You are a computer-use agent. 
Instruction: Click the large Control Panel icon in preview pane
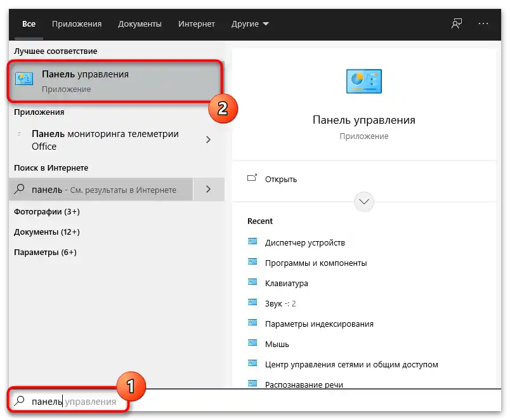pos(363,81)
